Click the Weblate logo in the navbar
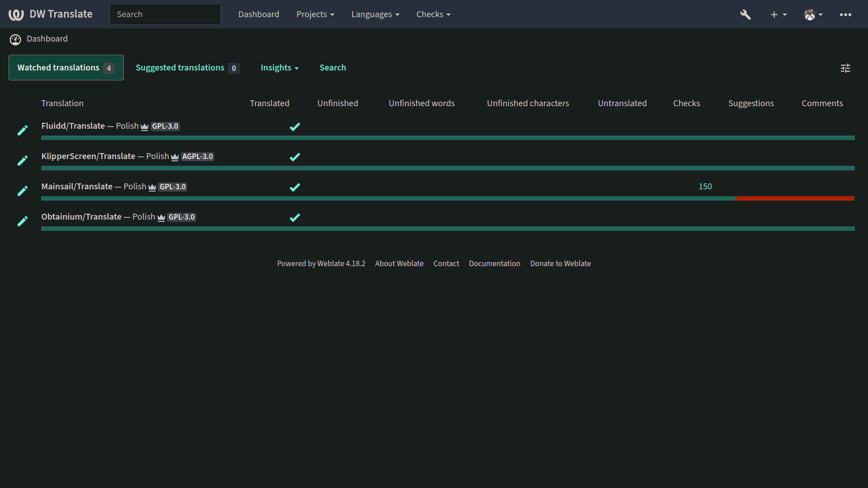Screen dimensions: 868x488 tap(16, 14)
